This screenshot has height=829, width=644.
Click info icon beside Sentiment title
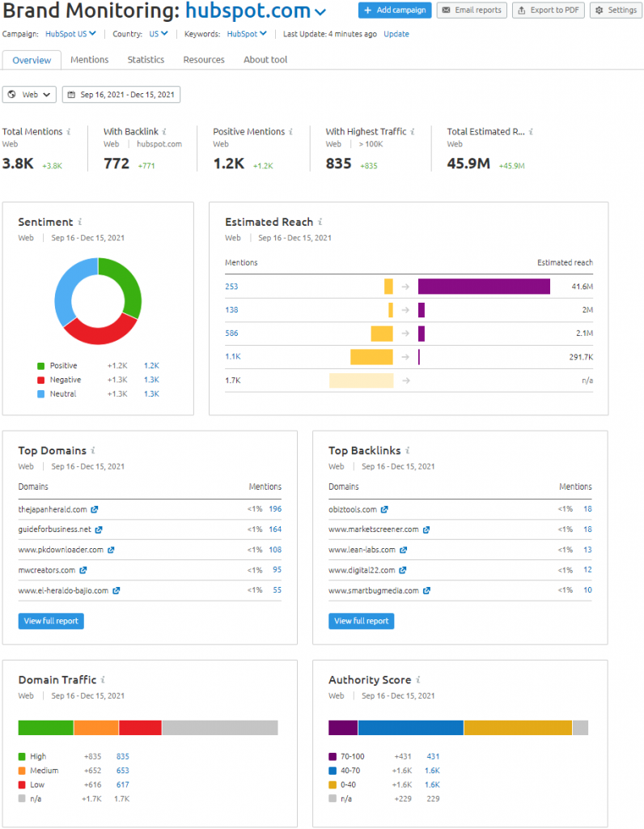click(x=80, y=222)
